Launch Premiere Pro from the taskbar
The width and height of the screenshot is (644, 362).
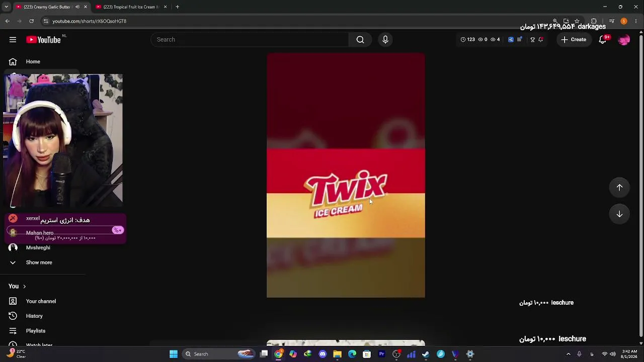click(381, 354)
